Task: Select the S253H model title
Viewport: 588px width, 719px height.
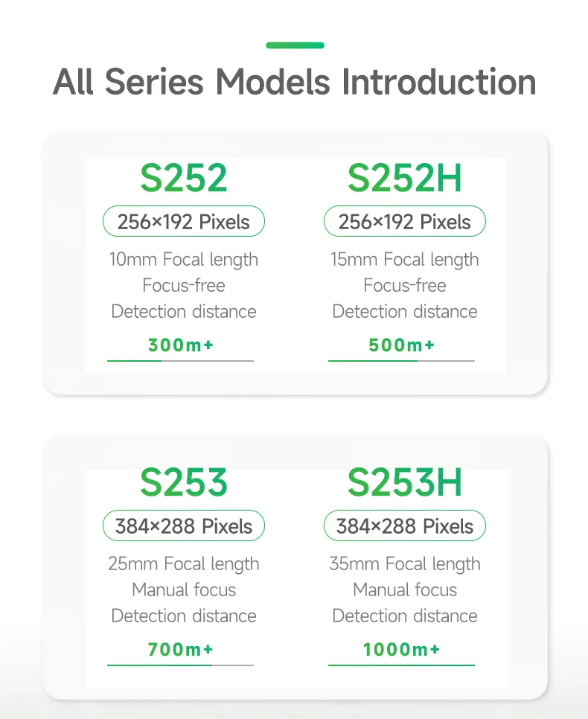Action: point(404,483)
